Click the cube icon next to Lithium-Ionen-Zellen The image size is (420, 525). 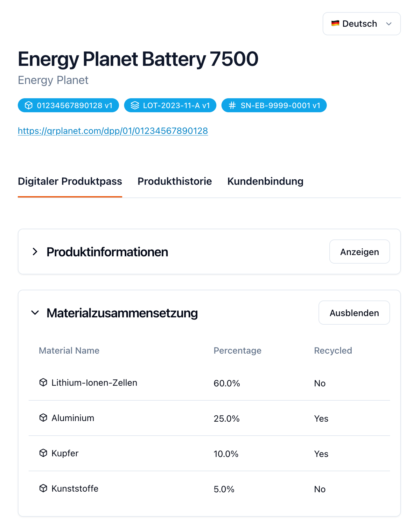click(x=43, y=382)
